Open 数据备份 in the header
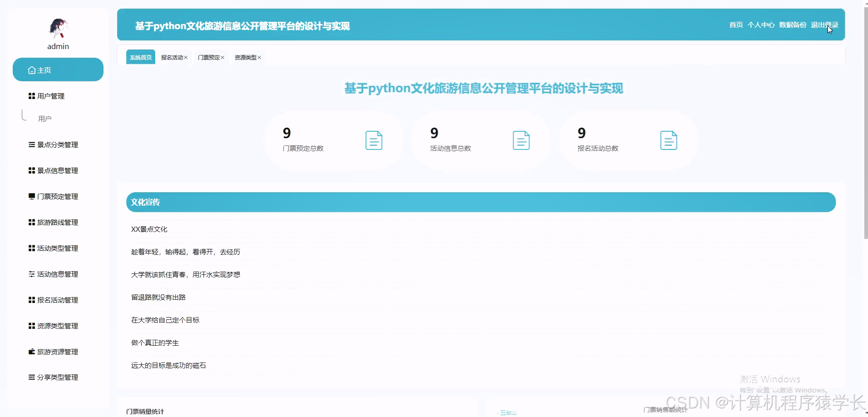 tap(793, 25)
